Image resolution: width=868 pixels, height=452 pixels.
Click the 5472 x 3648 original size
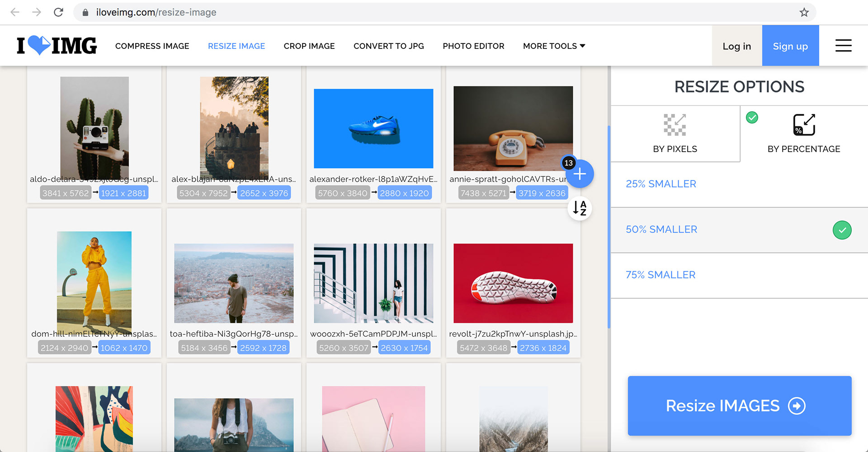pos(484,348)
